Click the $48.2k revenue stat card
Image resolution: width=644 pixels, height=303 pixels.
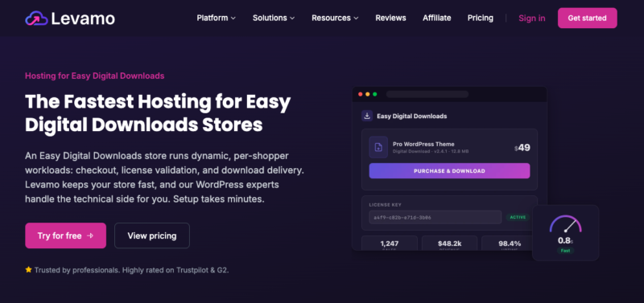(449, 244)
